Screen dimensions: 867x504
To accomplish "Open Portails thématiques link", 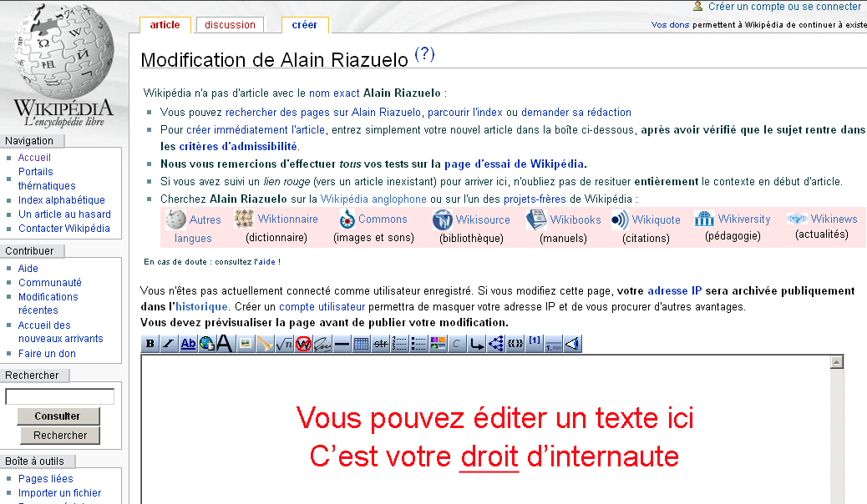I will [x=47, y=179].
